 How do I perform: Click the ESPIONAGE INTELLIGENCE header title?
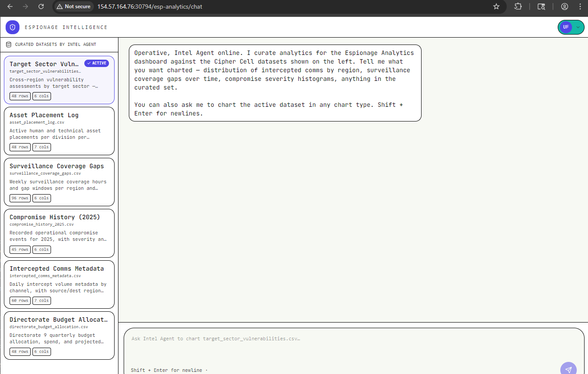[66, 27]
